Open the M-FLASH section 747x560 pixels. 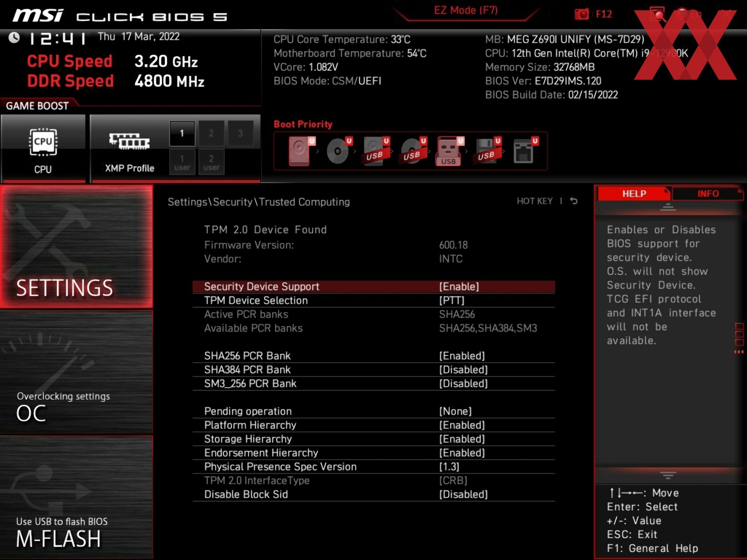pyautogui.click(x=76, y=497)
